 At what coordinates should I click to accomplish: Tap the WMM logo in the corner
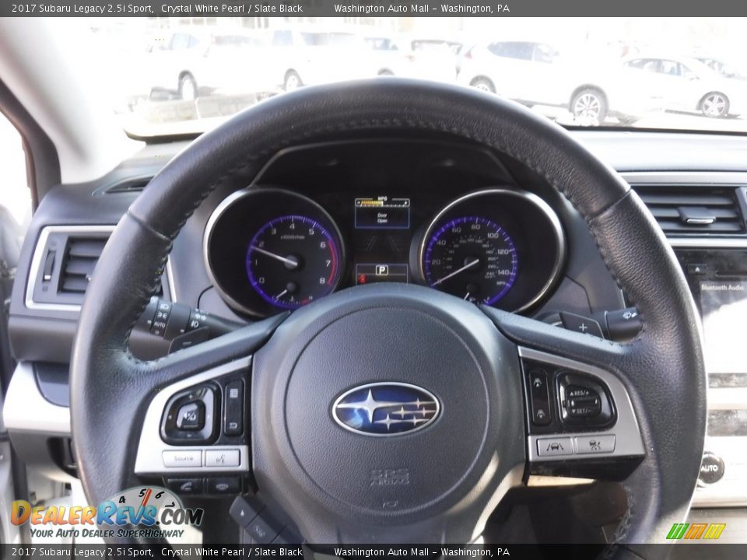(696, 531)
